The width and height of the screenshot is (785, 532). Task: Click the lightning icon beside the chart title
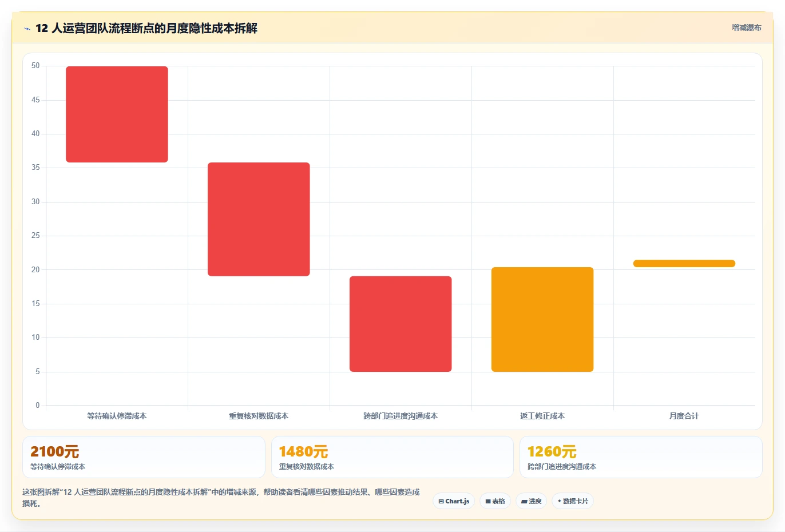[27, 29]
